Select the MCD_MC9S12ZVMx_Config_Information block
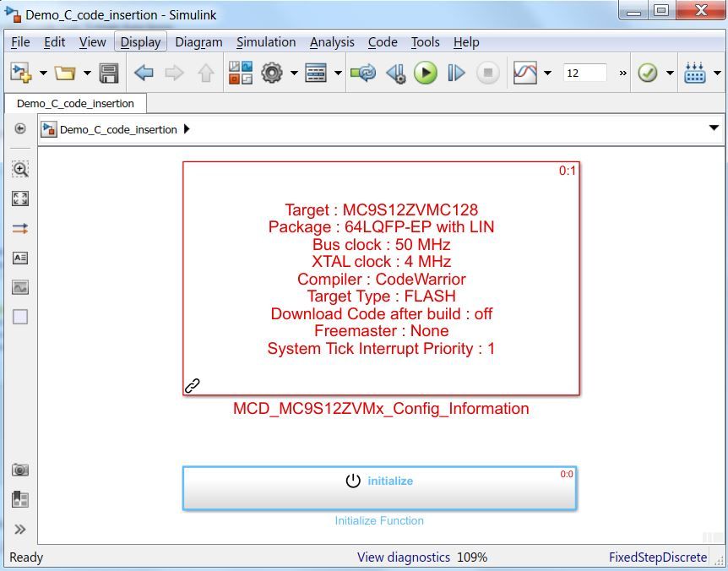Image resolution: width=728 pixels, height=571 pixels. coord(381,279)
